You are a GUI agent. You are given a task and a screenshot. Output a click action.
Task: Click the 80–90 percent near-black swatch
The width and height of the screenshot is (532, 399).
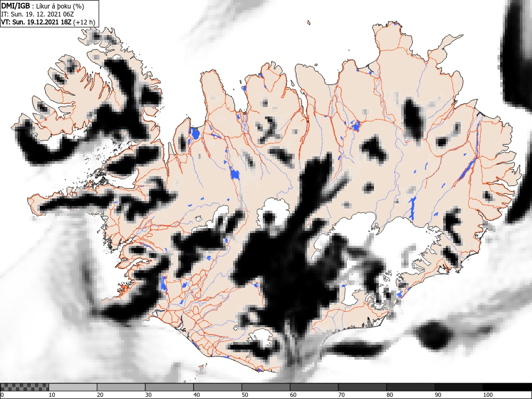click(x=410, y=387)
